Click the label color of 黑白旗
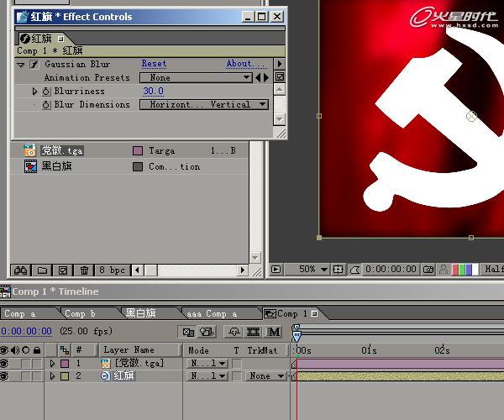Image resolution: width=504 pixels, height=420 pixels. [x=138, y=166]
